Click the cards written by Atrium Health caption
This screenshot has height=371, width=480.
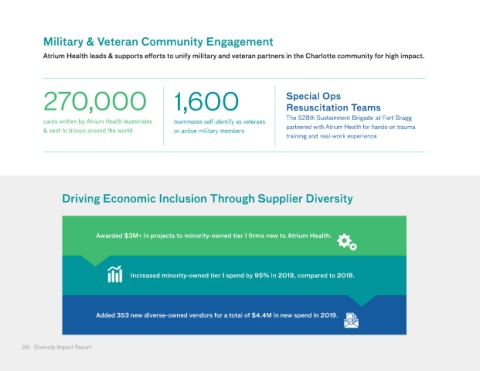[98, 126]
